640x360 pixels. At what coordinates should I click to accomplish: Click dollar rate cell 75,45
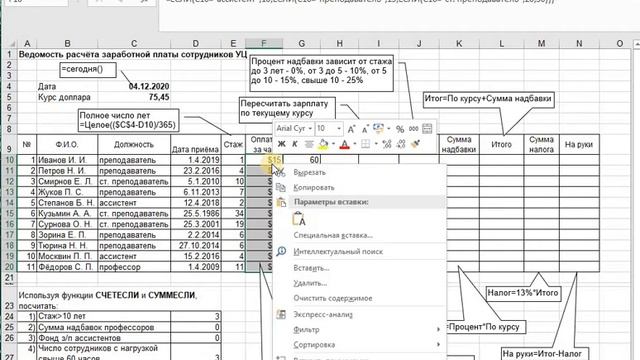pos(134,97)
